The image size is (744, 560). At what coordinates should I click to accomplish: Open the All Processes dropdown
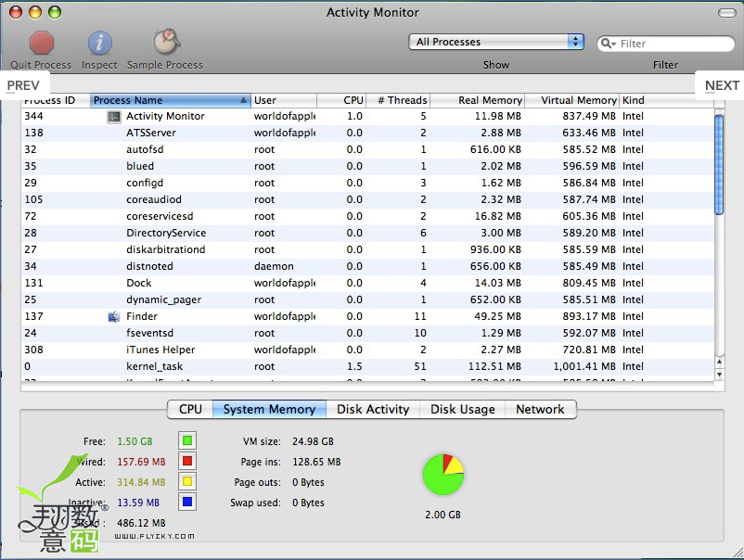coord(495,42)
